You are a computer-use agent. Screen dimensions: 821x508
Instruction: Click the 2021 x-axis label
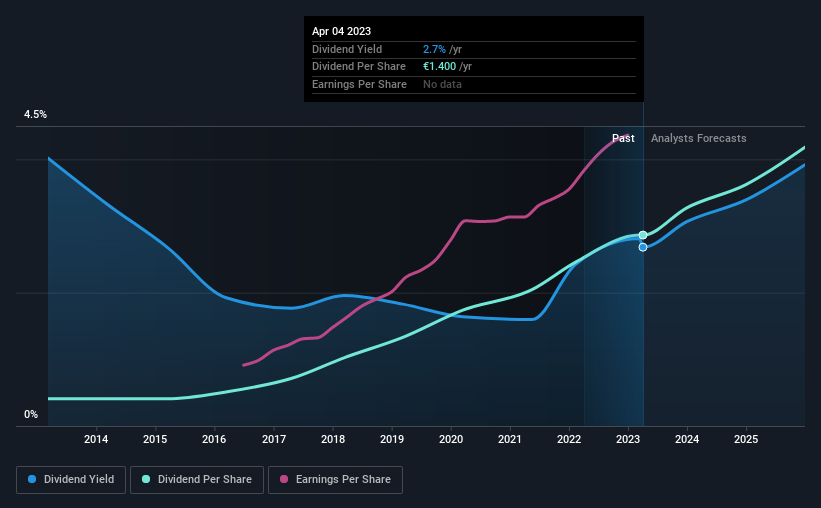point(510,439)
